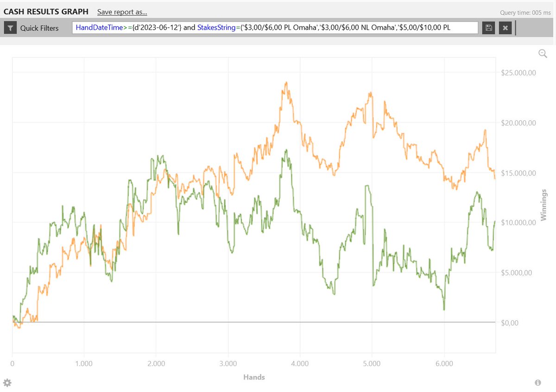Viewport: 556px width, 392px height.
Task: Select the 3.000 hands axis tick
Action: click(x=228, y=364)
